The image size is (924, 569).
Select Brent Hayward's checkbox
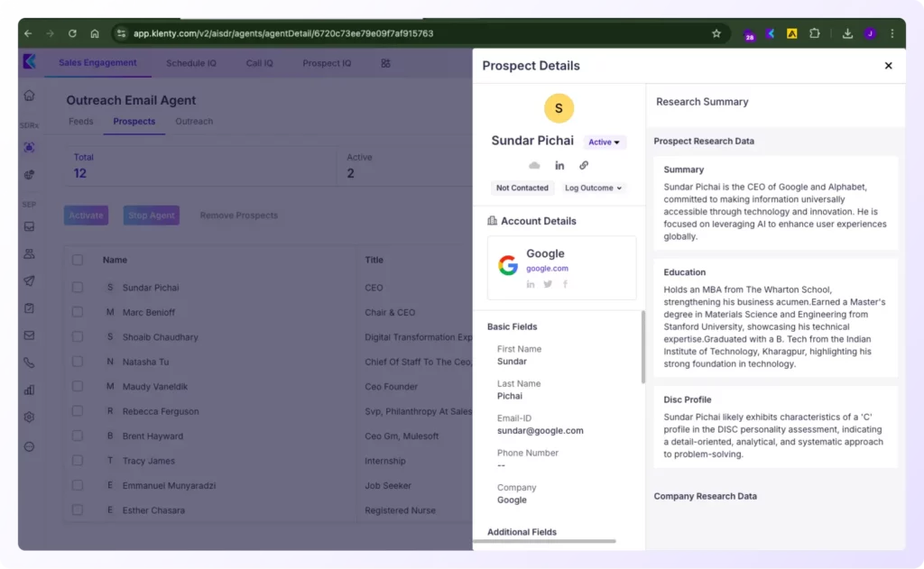(78, 436)
